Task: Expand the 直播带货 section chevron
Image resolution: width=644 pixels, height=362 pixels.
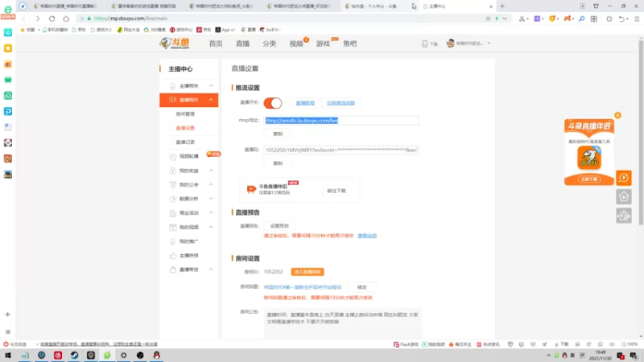Action: pos(211,269)
